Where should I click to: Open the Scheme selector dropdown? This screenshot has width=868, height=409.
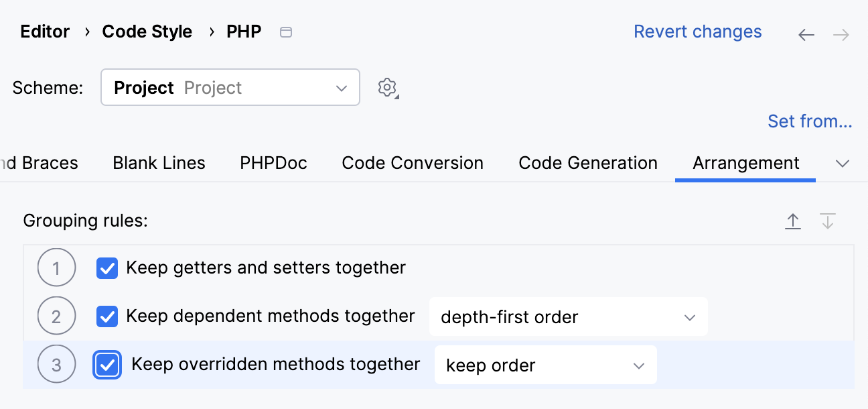230,87
